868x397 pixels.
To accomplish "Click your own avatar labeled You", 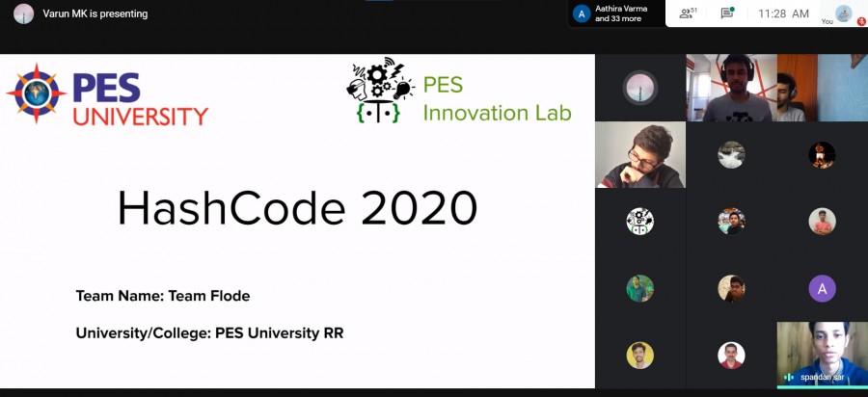I will (842, 13).
